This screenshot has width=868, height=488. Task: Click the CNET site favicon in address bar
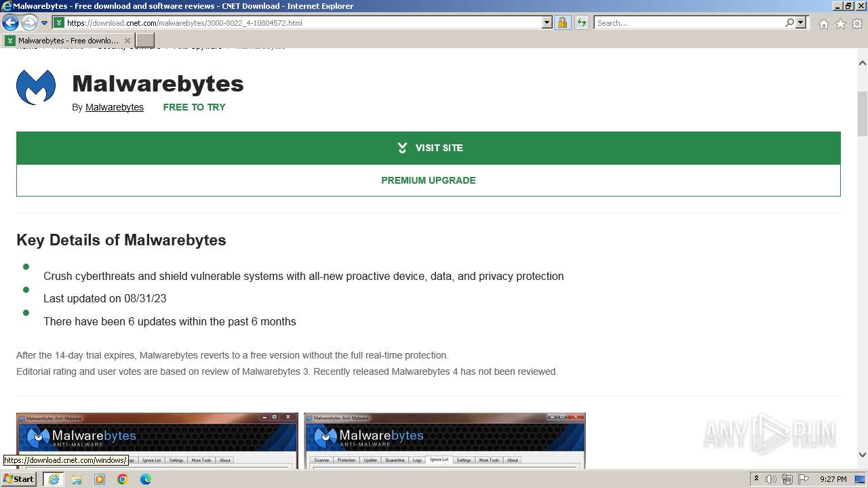tap(59, 22)
